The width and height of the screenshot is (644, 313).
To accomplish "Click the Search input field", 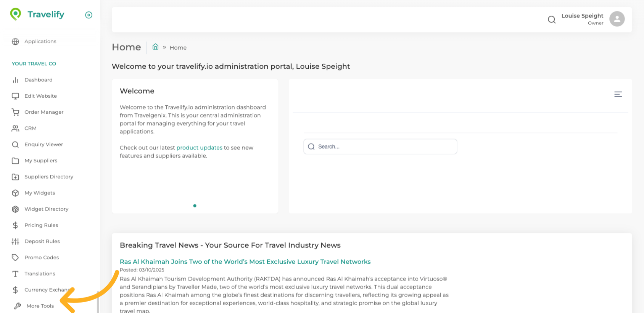I will [x=380, y=147].
